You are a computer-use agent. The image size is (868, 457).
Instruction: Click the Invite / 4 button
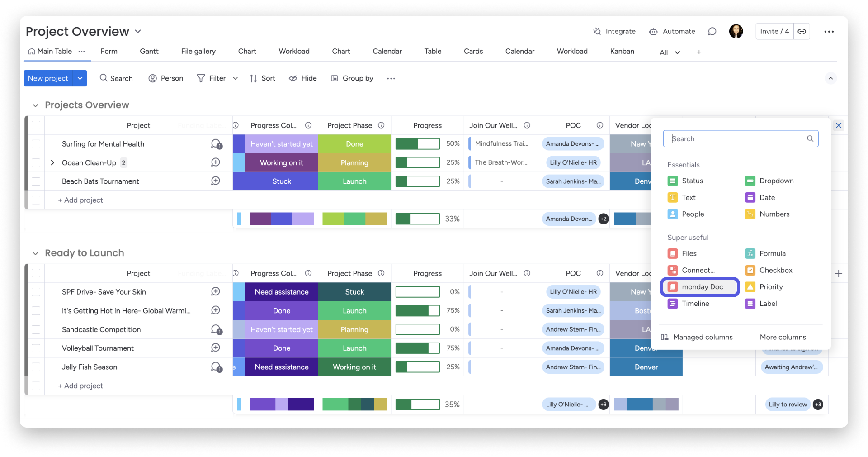[x=774, y=31]
